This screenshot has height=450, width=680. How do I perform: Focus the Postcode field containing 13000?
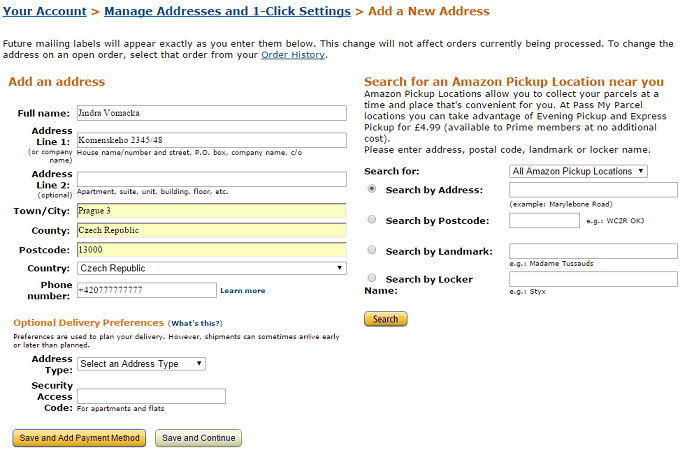tap(212, 250)
